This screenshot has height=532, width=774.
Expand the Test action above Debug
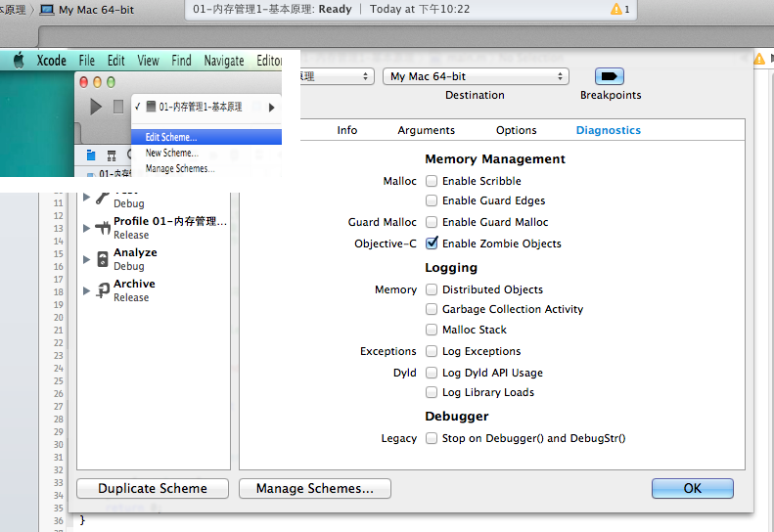coord(86,197)
